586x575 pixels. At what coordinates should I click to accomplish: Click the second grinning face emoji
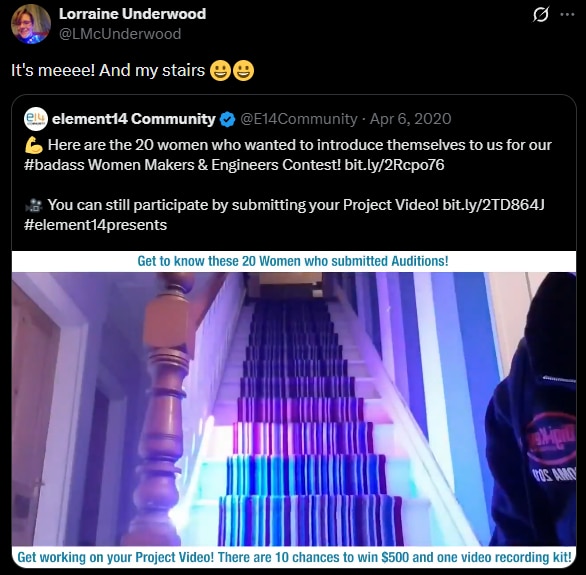tap(243, 71)
